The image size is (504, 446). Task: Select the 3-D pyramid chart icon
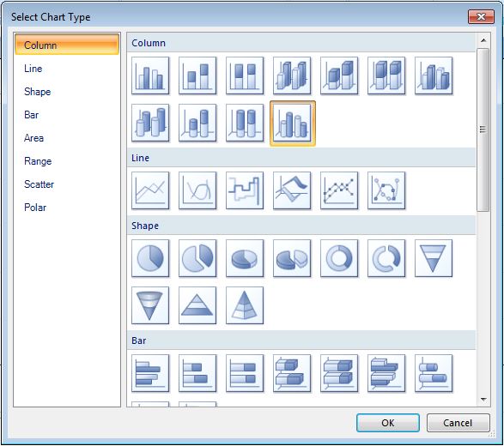click(245, 305)
